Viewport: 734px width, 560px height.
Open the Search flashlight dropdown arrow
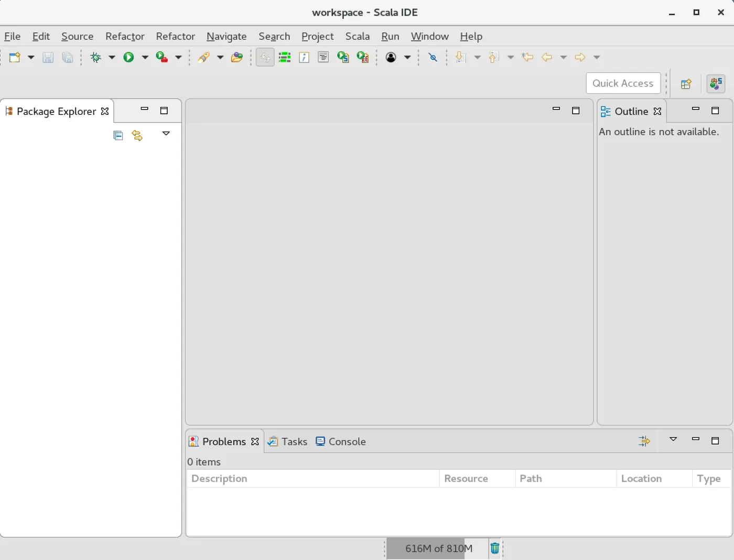[x=220, y=57]
